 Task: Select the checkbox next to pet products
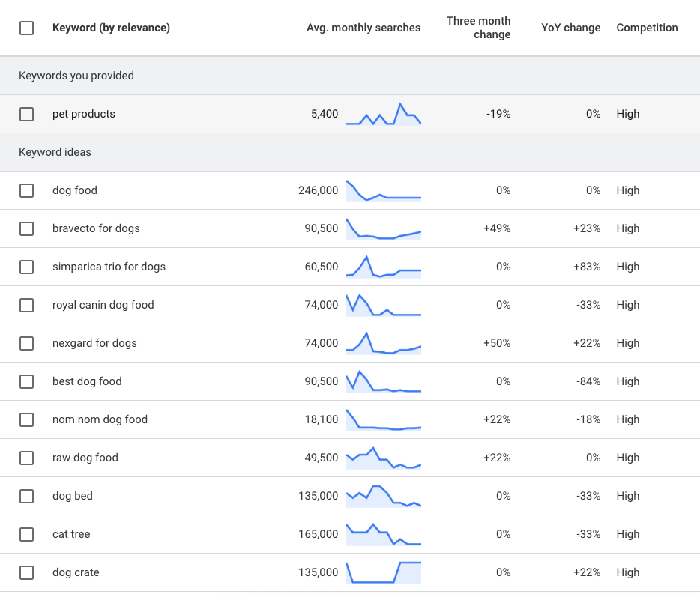click(26, 114)
